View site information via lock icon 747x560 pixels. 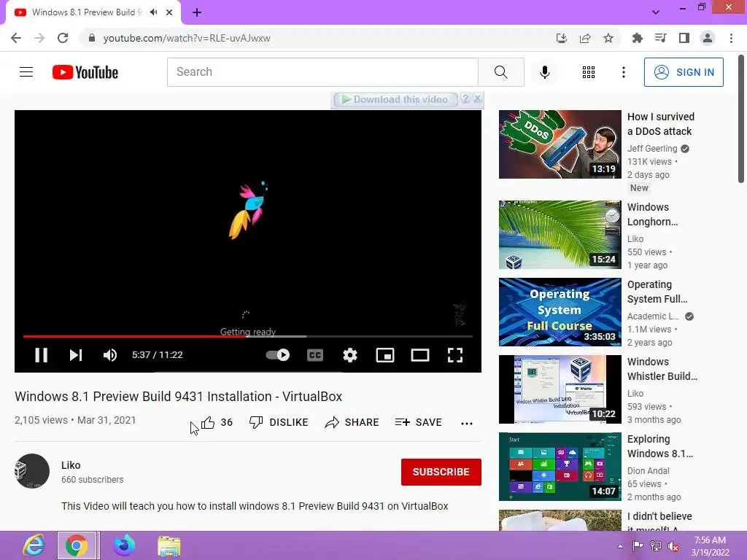pos(92,38)
